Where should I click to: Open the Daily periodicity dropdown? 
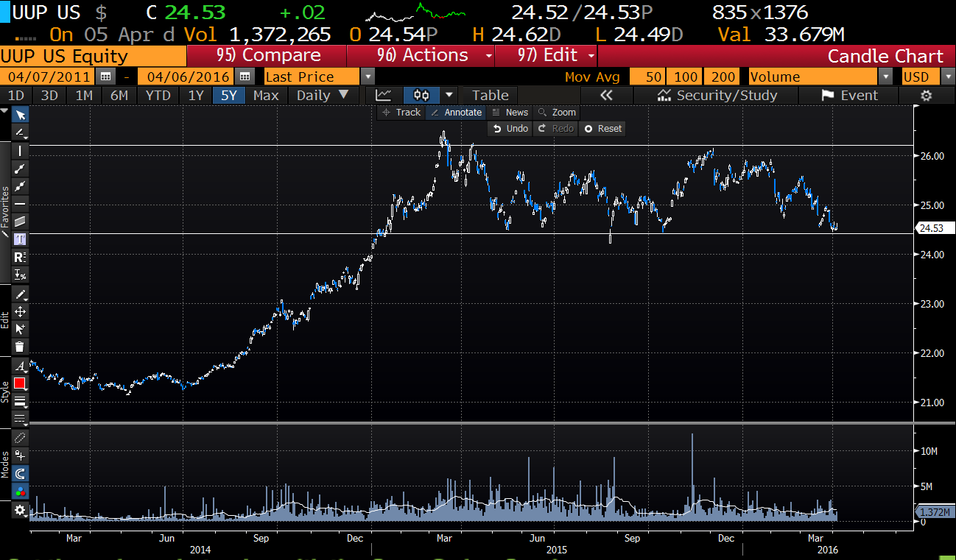click(x=323, y=95)
